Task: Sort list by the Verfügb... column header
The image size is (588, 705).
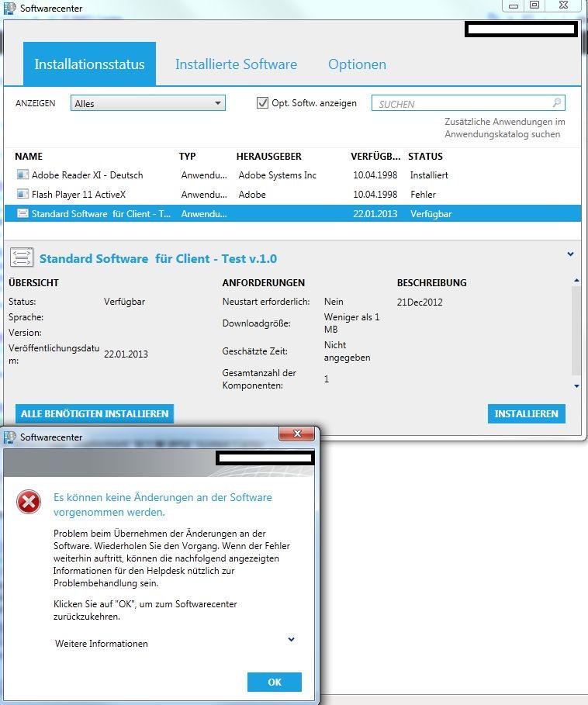Action: [375, 156]
